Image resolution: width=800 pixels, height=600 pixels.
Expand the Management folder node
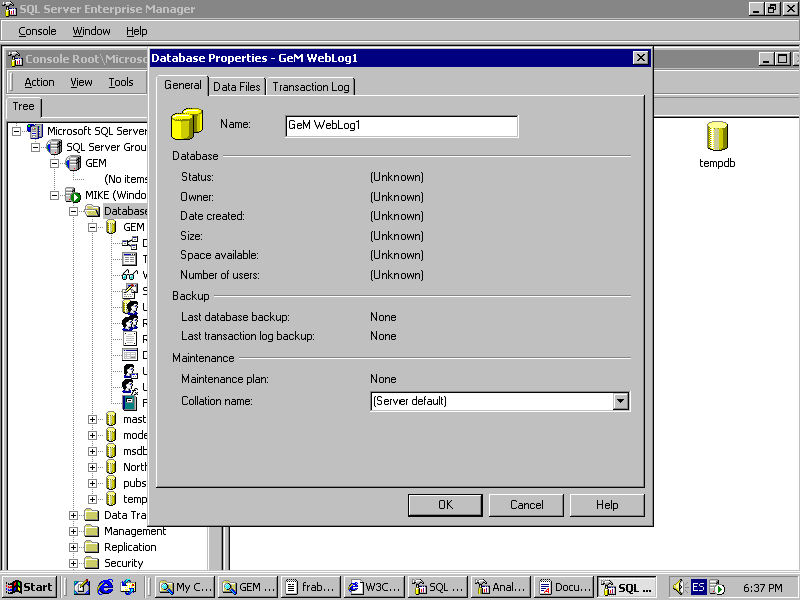point(73,531)
